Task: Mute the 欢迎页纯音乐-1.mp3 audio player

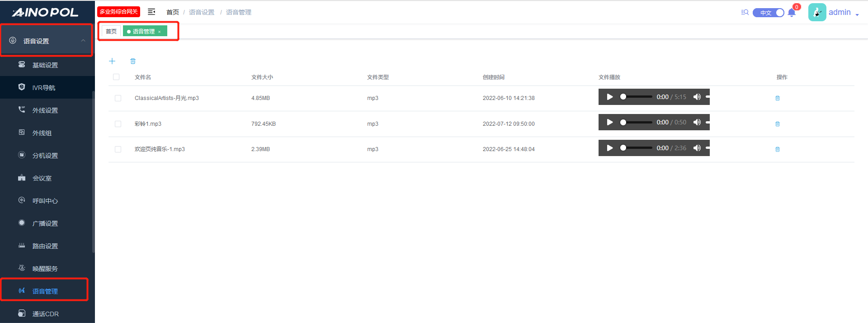Action: (697, 148)
